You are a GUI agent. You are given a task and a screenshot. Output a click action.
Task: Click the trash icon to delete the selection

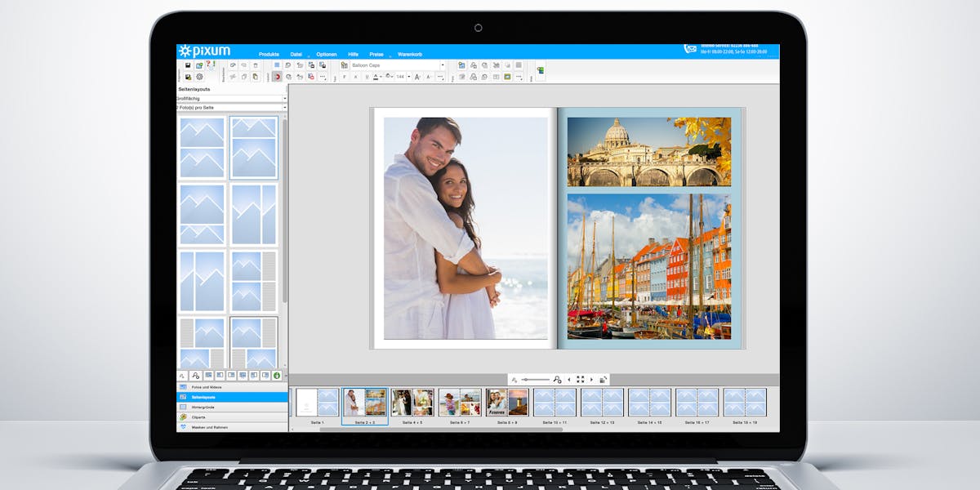(x=255, y=65)
